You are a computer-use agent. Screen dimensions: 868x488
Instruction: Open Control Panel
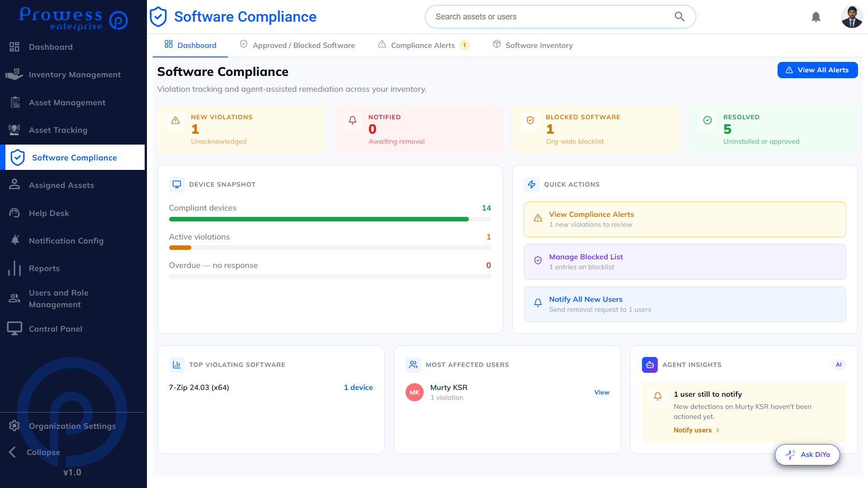click(x=72, y=329)
